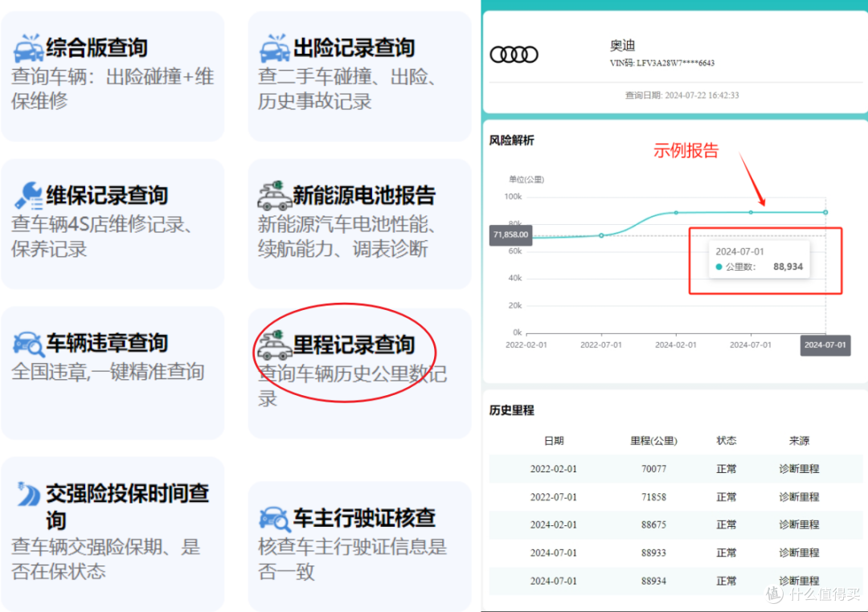The height and width of the screenshot is (612, 868).
Task: Click the 出险记录查询 car crash icon
Action: point(275,47)
